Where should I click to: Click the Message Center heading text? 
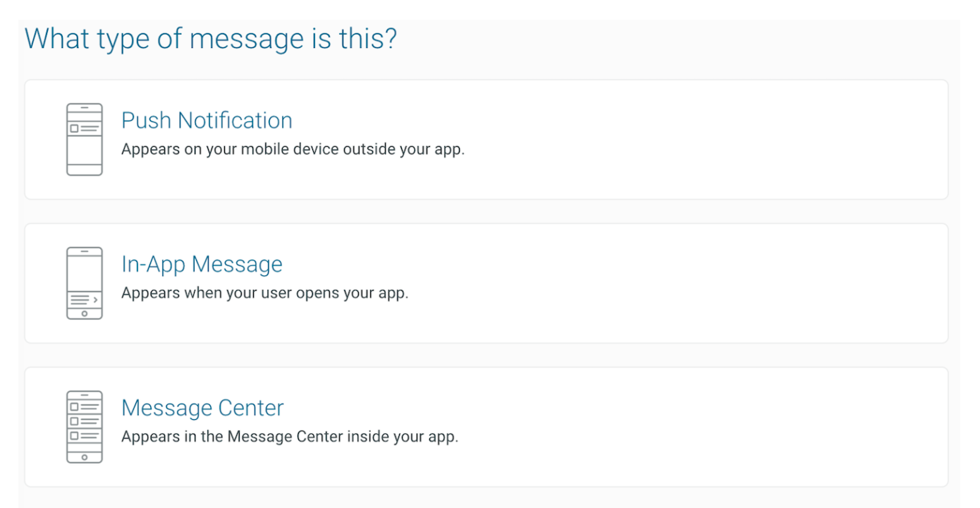click(x=202, y=408)
